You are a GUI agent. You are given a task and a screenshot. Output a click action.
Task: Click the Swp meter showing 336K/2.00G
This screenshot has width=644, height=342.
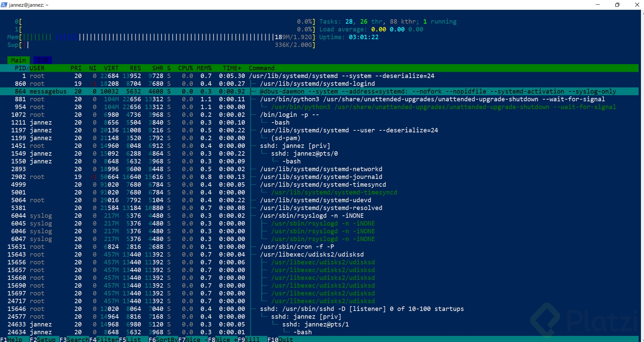161,45
